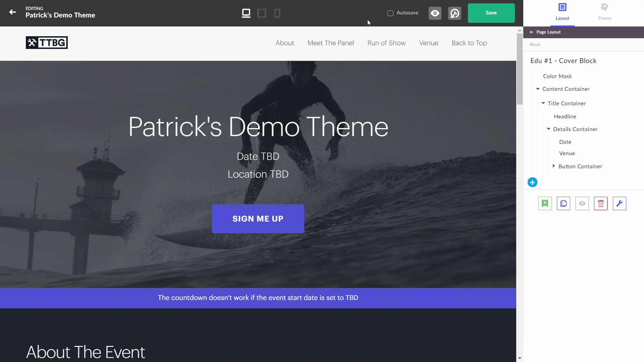The height and width of the screenshot is (362, 644).
Task: Open the Venue nav link in header
Action: coord(429,43)
